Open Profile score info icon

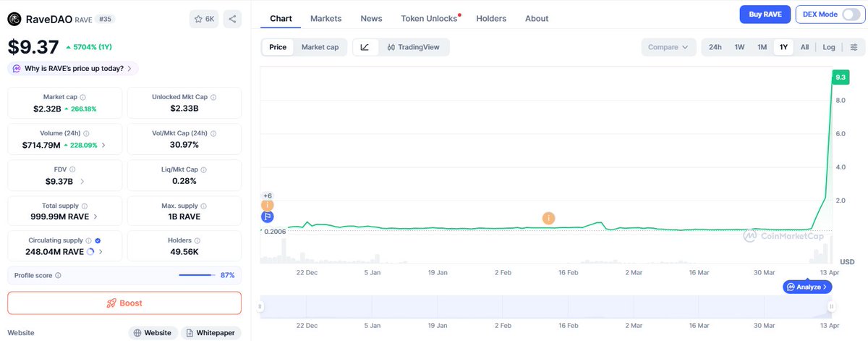coord(58,275)
